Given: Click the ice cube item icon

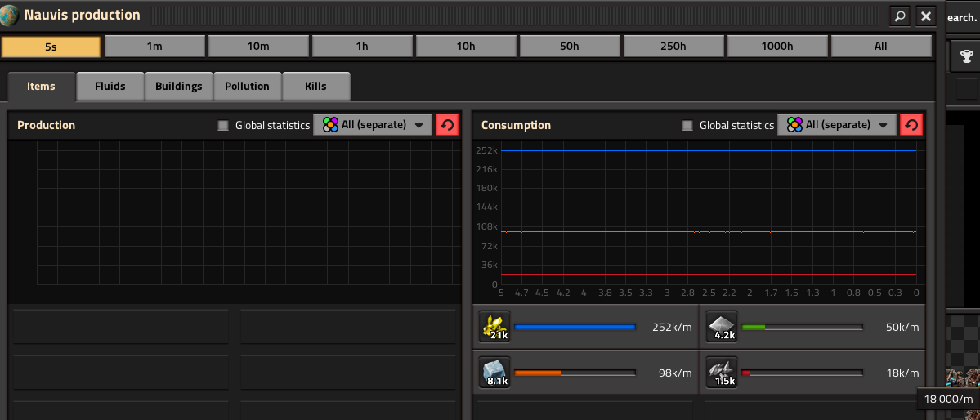Looking at the screenshot, I should (495, 373).
